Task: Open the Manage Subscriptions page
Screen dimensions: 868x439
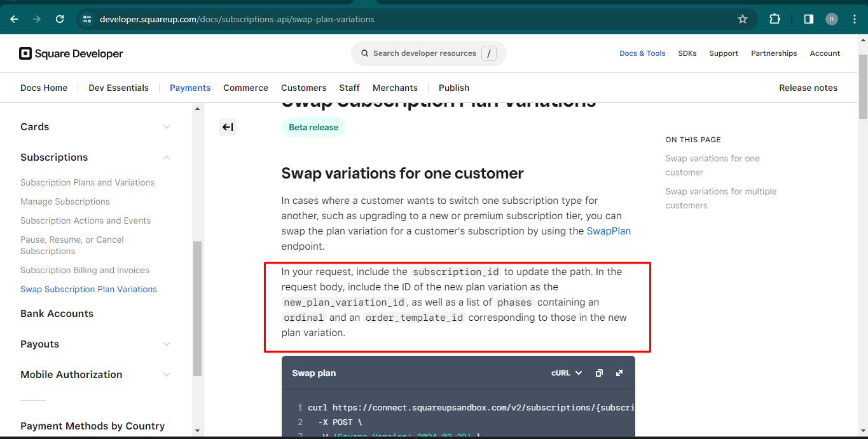Action: tap(65, 201)
